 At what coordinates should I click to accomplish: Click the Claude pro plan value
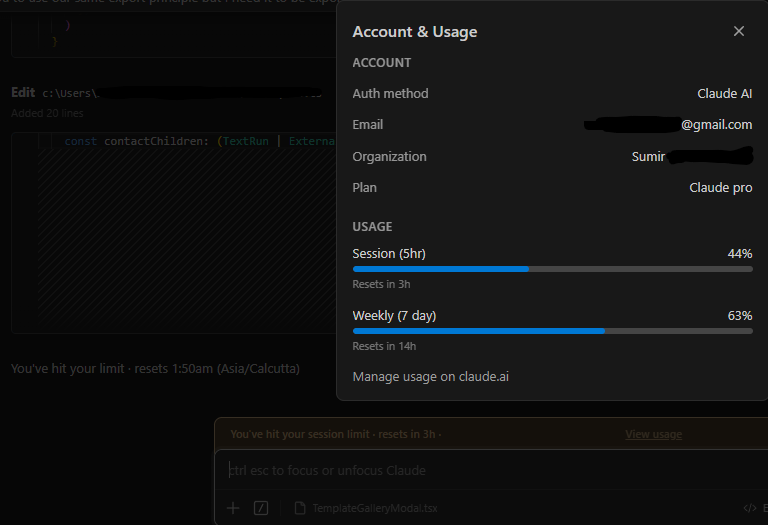[x=720, y=188]
